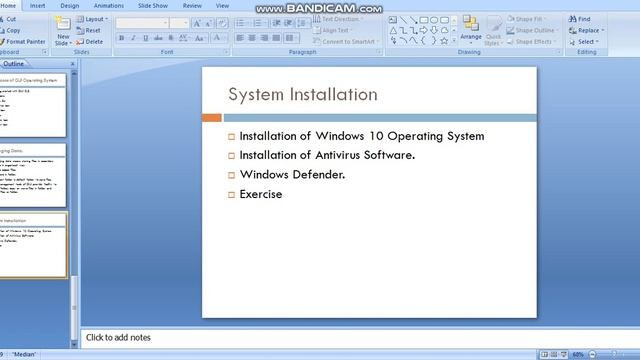Click the Replace button
Viewport: 640px width, 360px height.
587,30
